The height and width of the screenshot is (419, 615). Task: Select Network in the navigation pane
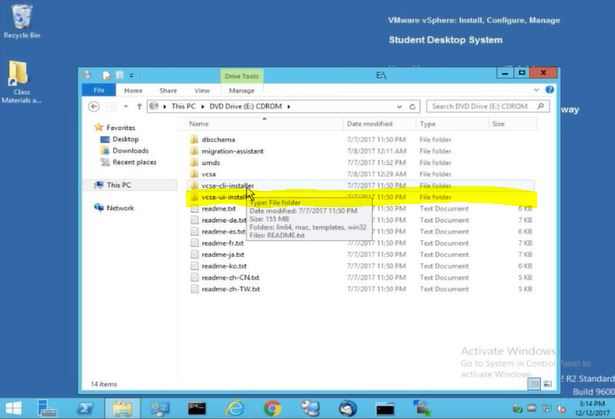(120, 208)
